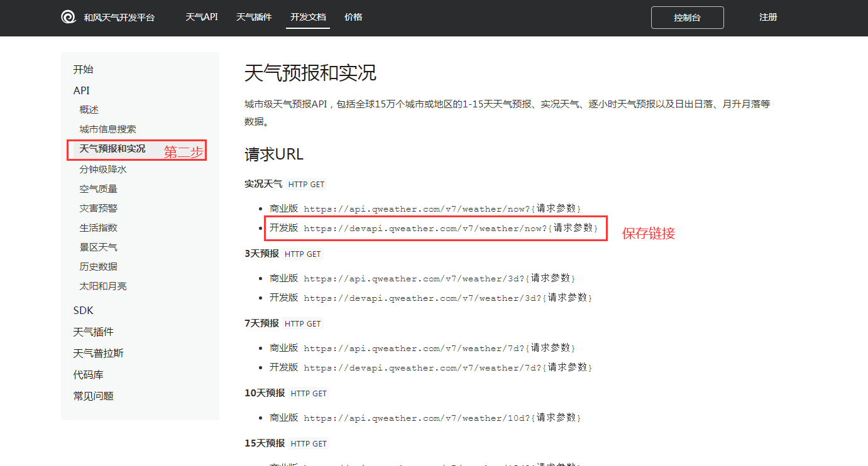868x466 pixels.
Task: Click the HTTP GET tag beside 15天预报
Action: (x=309, y=444)
